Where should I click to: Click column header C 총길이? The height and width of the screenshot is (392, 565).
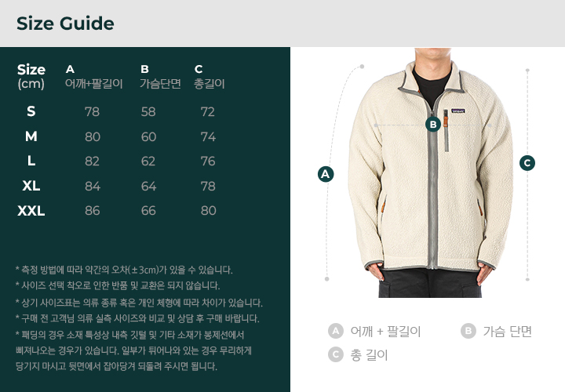pyautogui.click(x=210, y=77)
